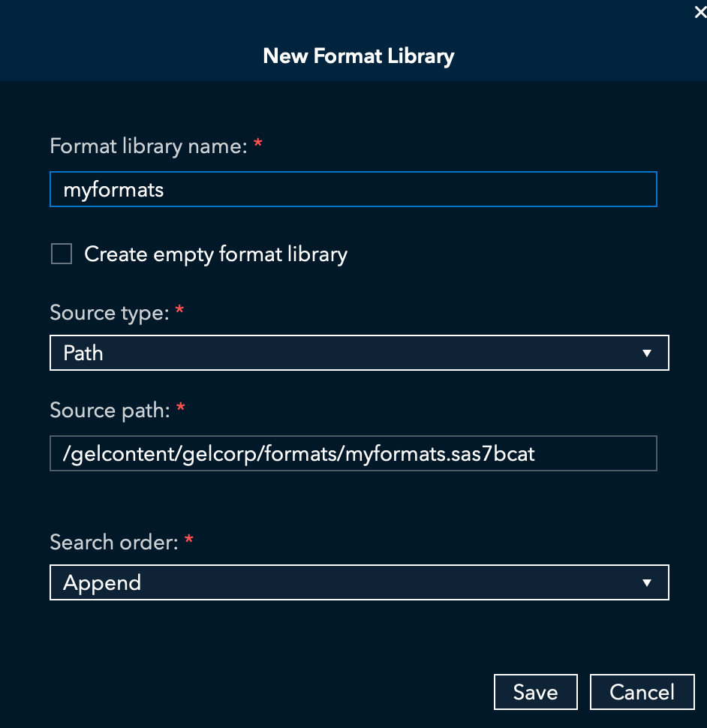Click the 'Search order:' label
Image resolution: width=707 pixels, height=728 pixels.
[114, 541]
